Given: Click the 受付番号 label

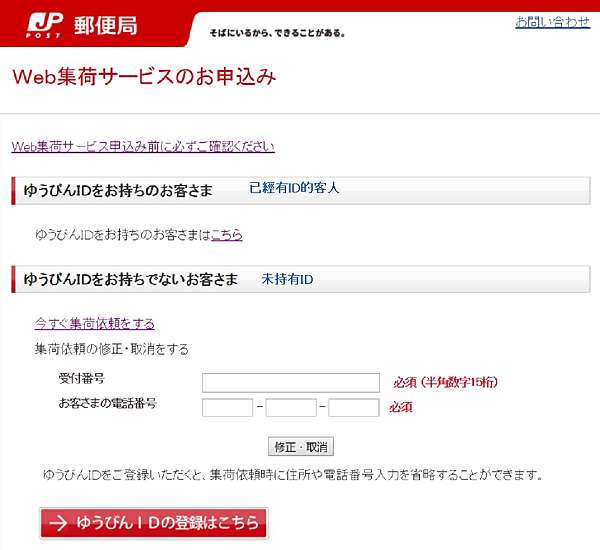Looking at the screenshot, I should coord(81,379).
